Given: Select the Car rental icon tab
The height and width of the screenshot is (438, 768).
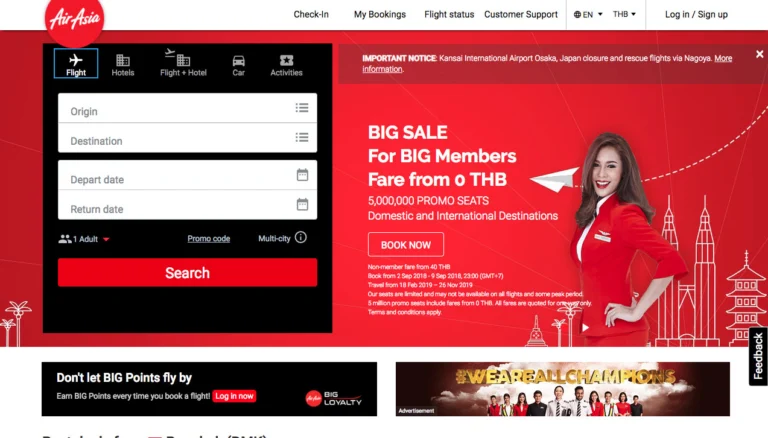Looking at the screenshot, I should (x=239, y=65).
